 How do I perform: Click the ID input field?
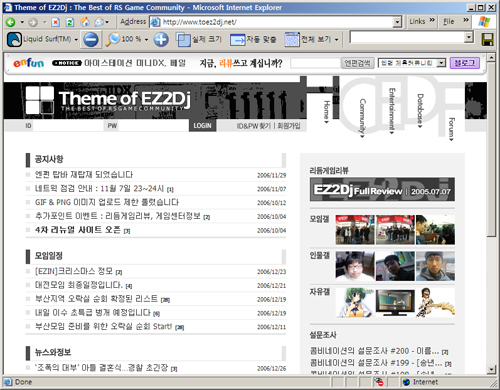(x=68, y=126)
